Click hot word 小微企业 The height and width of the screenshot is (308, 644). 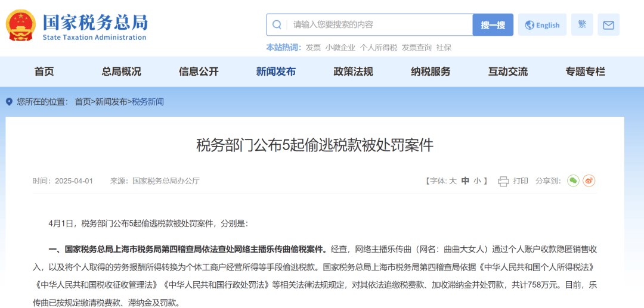pyautogui.click(x=340, y=48)
